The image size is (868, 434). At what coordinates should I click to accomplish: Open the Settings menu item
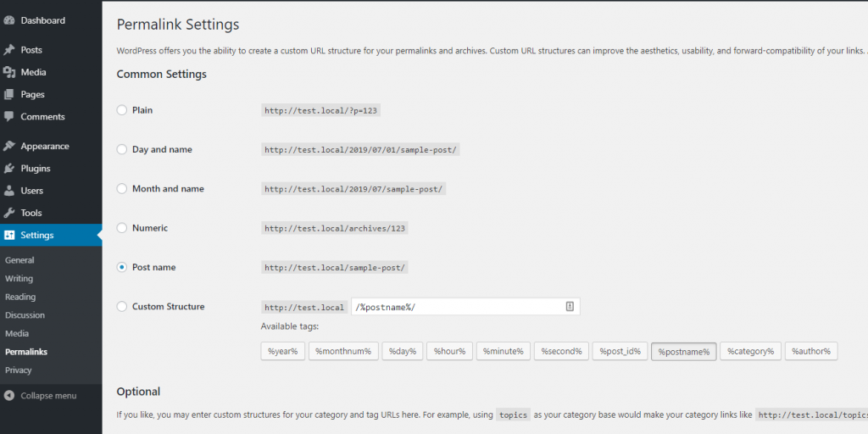pos(51,236)
